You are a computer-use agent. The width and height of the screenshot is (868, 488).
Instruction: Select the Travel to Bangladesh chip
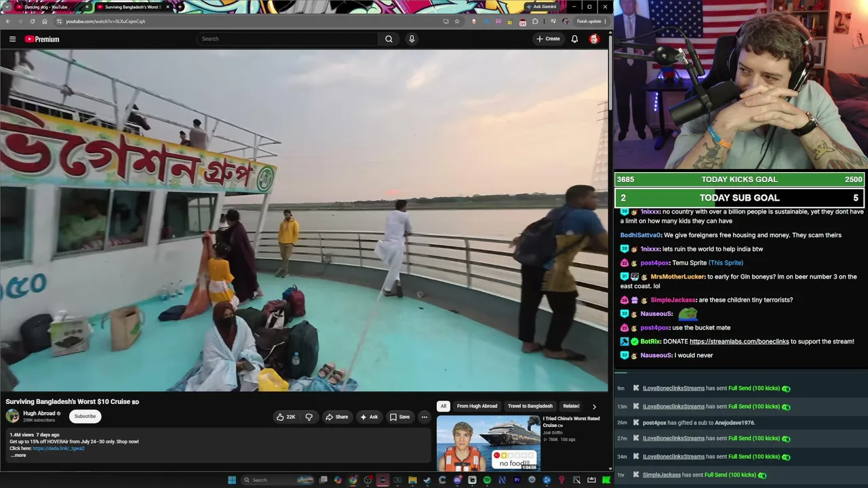[530, 406]
